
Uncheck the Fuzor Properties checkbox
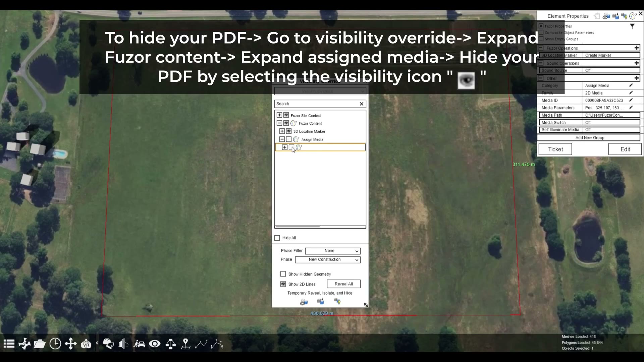[x=541, y=26]
